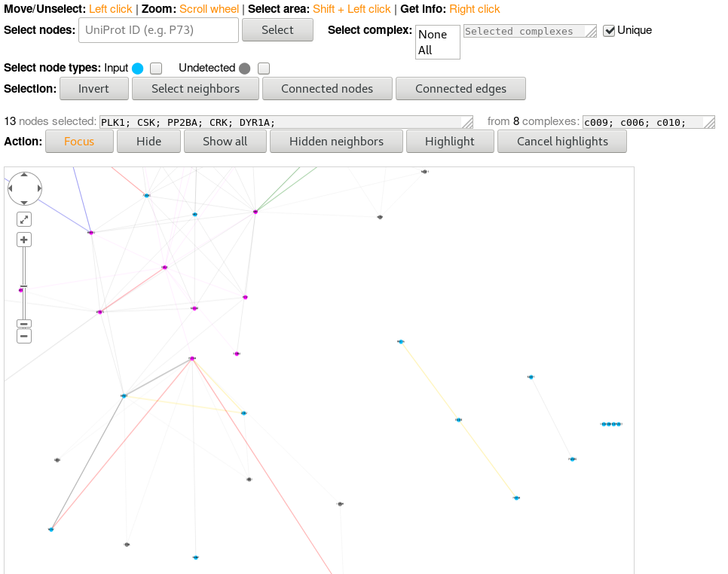Uncheck the Unique checkbox
728x574 pixels.
pos(609,30)
